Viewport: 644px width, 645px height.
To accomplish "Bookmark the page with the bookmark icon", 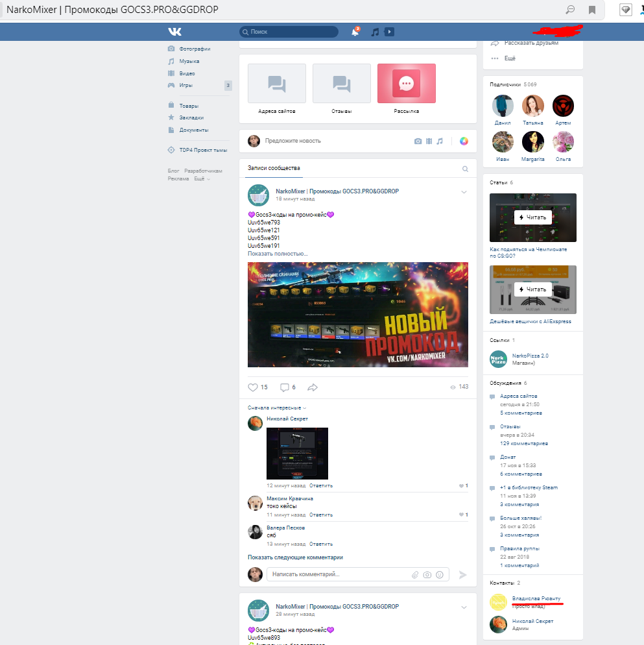I will point(591,10).
